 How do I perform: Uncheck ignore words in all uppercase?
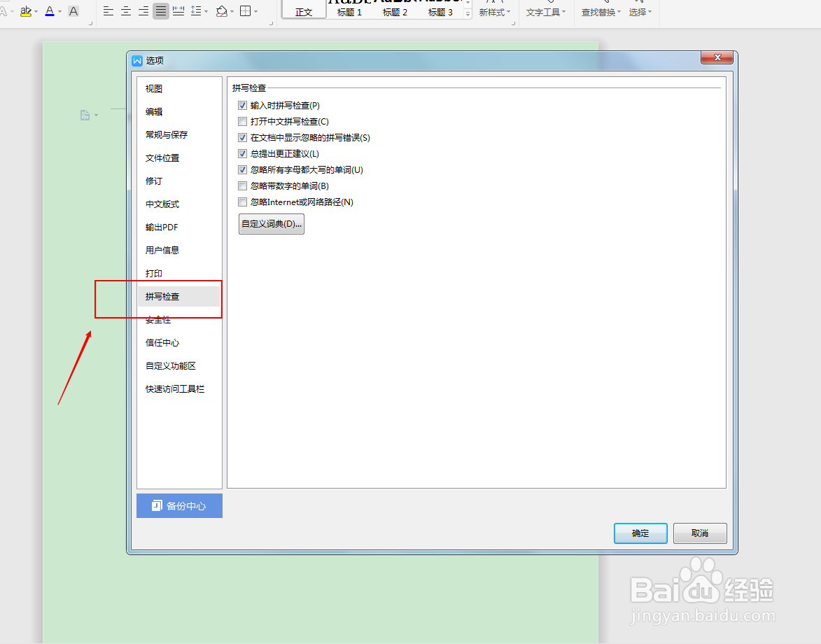tap(242, 169)
